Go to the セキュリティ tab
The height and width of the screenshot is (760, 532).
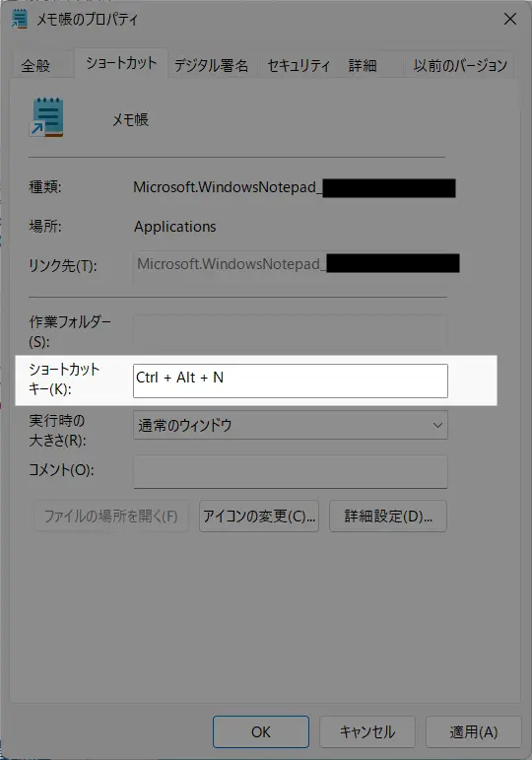pyautogui.click(x=299, y=65)
